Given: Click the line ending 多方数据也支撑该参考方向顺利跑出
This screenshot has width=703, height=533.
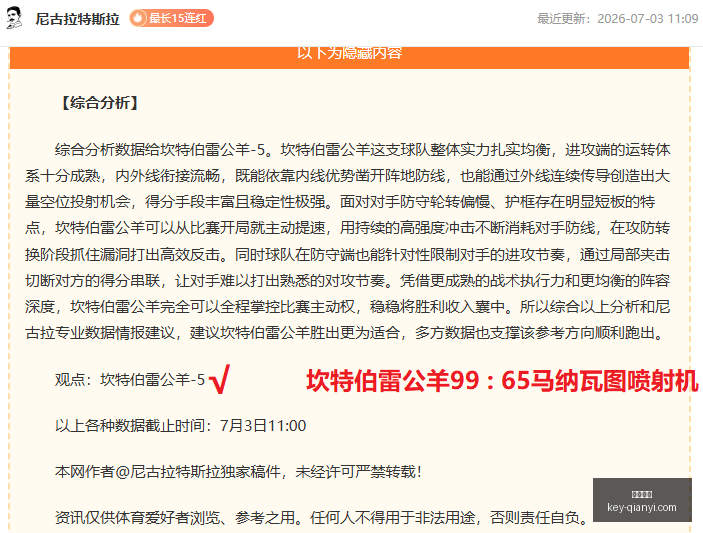Looking at the screenshot, I should [x=345, y=333].
